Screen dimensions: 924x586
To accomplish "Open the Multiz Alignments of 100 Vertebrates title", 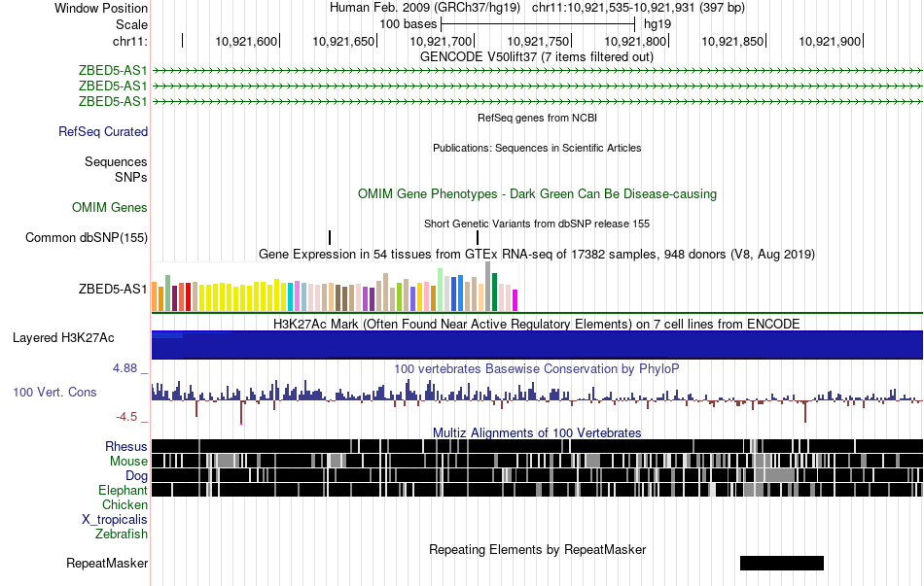I will pyautogui.click(x=537, y=432).
